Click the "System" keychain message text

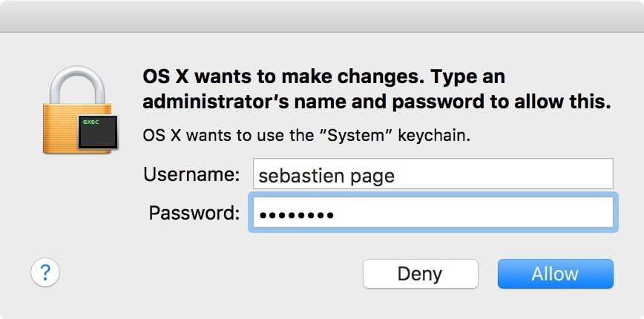[307, 136]
